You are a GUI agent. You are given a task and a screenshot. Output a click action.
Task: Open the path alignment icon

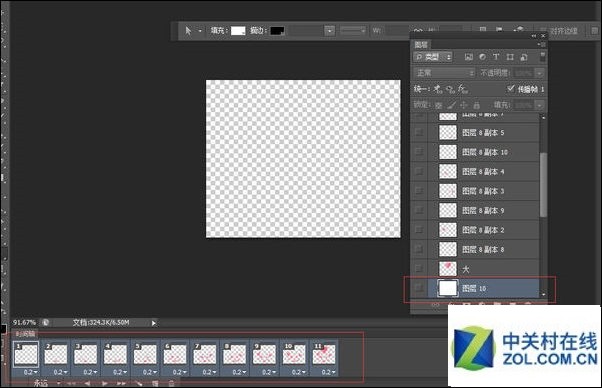[x=499, y=30]
